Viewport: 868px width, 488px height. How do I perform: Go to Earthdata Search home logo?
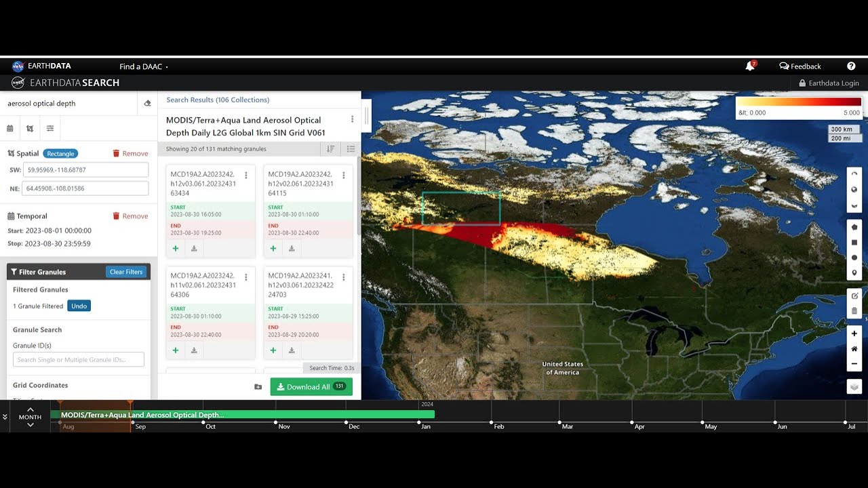click(65, 83)
